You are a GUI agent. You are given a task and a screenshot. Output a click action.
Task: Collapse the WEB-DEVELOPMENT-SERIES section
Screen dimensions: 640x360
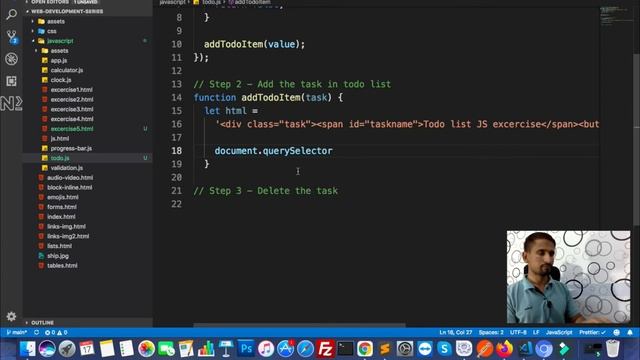point(67,11)
